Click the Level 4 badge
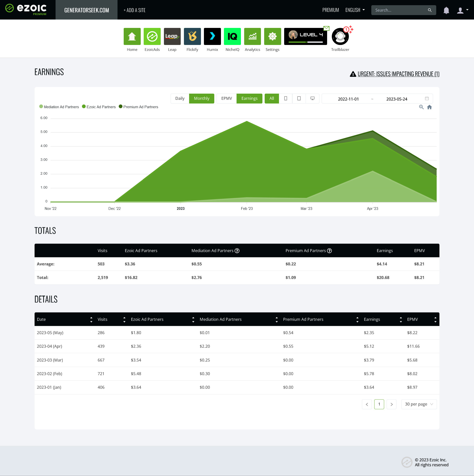 (306, 36)
